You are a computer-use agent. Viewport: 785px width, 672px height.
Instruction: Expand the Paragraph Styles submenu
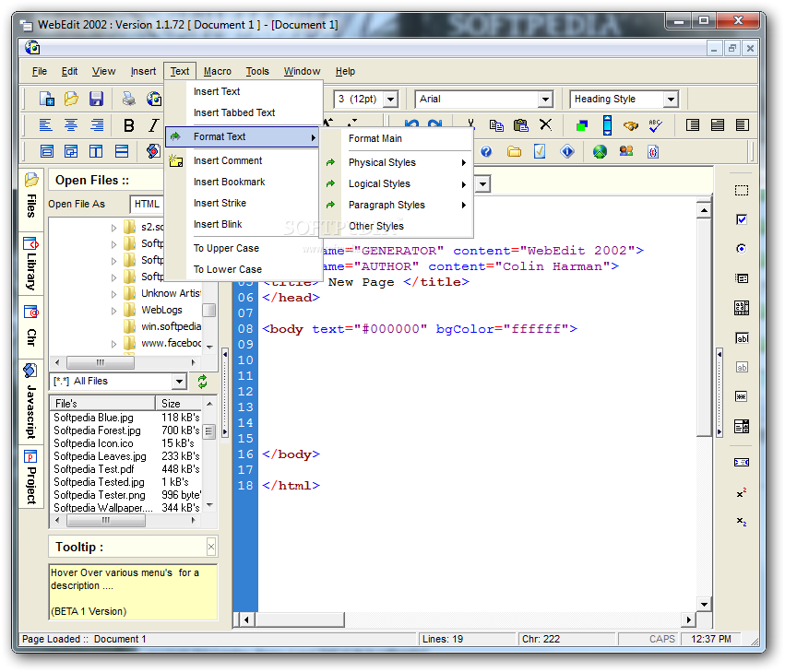point(398,206)
